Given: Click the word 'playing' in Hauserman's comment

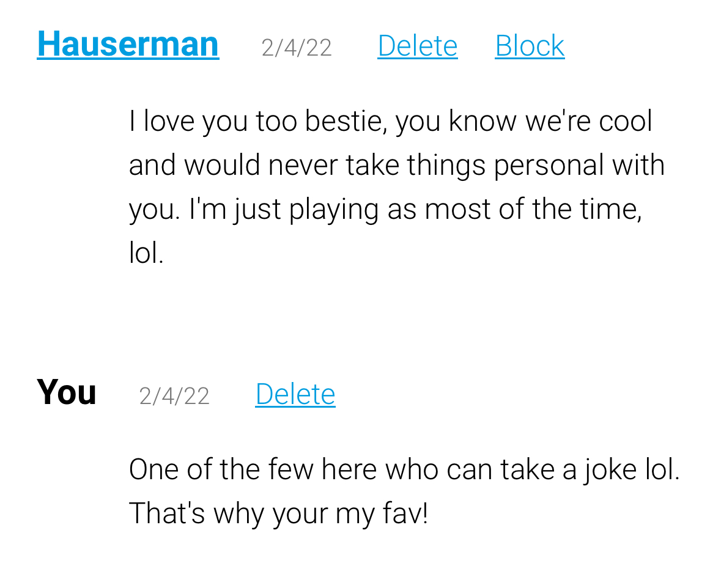Looking at the screenshot, I should (x=334, y=210).
